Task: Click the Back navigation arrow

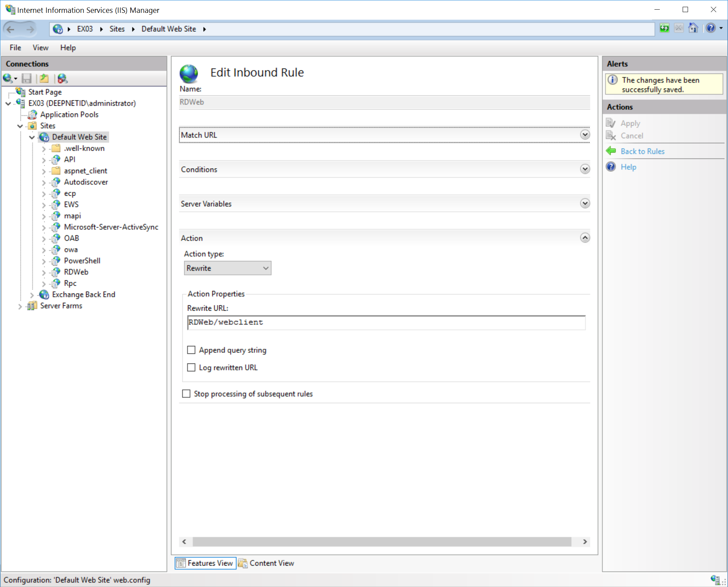Action: coord(11,29)
